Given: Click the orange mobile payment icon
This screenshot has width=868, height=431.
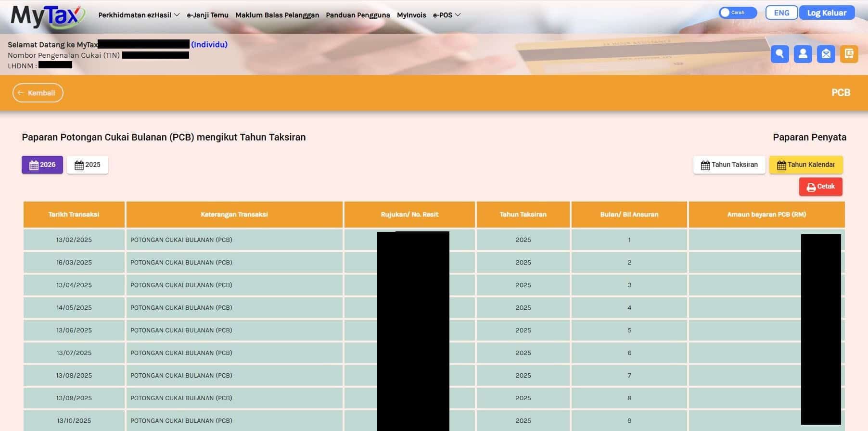Looking at the screenshot, I should pos(849,54).
